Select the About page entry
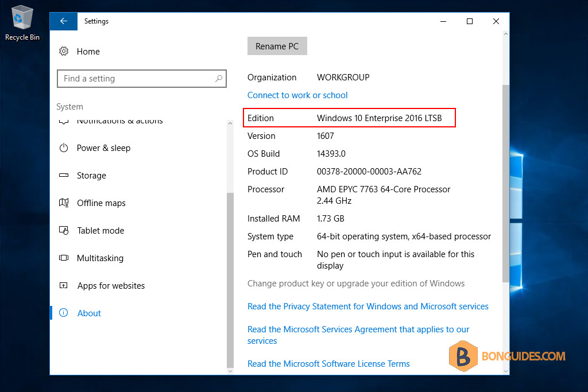This screenshot has height=392, width=588. [89, 313]
